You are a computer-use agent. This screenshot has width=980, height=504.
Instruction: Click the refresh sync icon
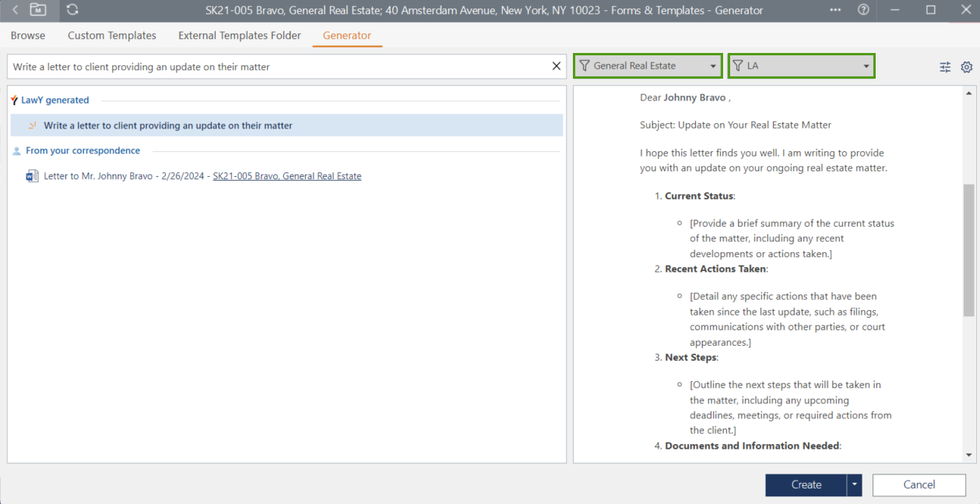(x=72, y=10)
